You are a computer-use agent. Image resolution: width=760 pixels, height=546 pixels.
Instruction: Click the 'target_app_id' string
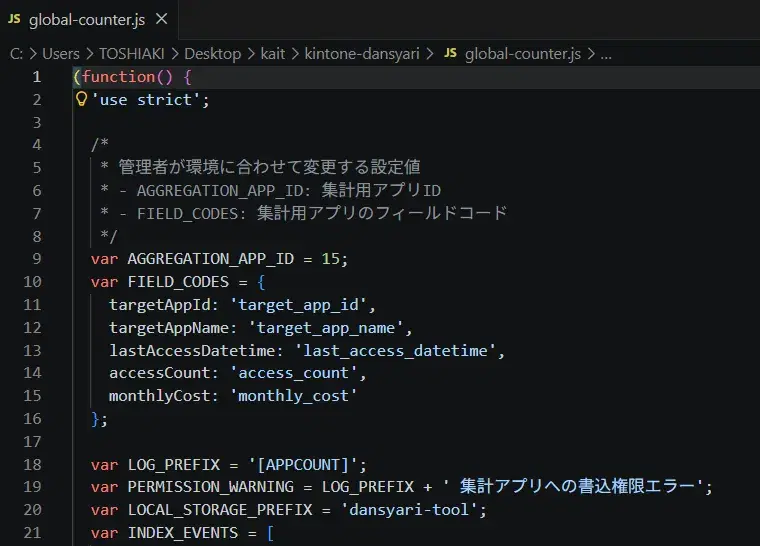click(298, 305)
